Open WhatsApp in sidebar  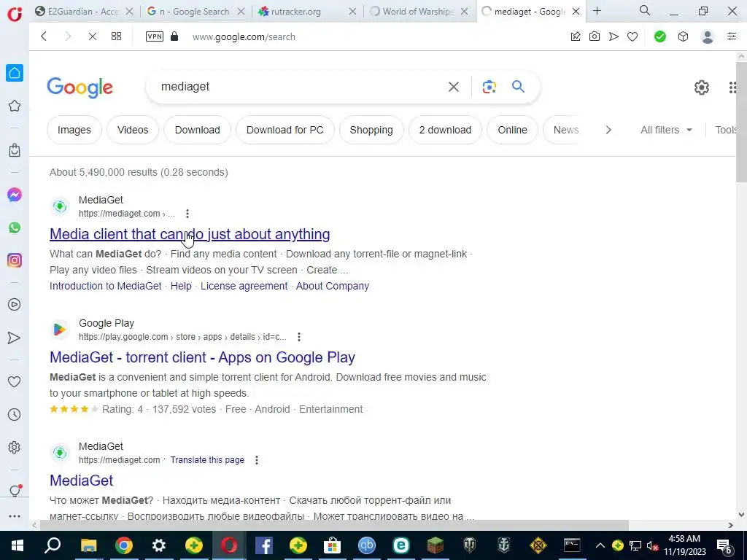pos(15,227)
